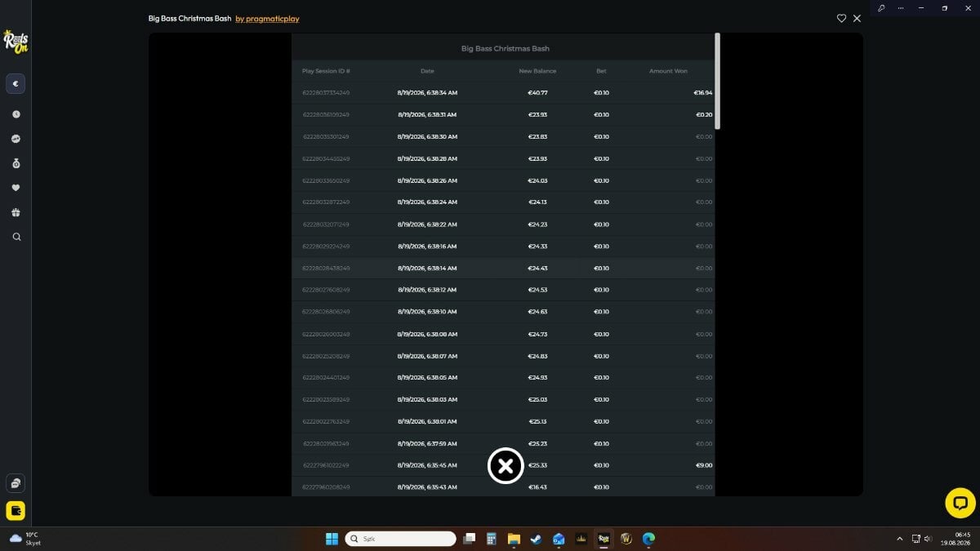Open the money bag icon in sidebar
Image resolution: width=980 pixels, height=551 pixels.
tap(16, 163)
